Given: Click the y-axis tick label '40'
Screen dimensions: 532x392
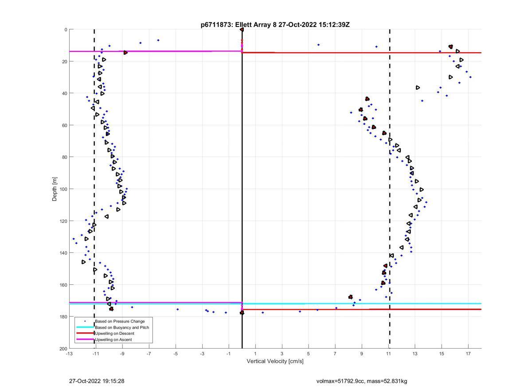Looking at the screenshot, I should click(x=64, y=93).
